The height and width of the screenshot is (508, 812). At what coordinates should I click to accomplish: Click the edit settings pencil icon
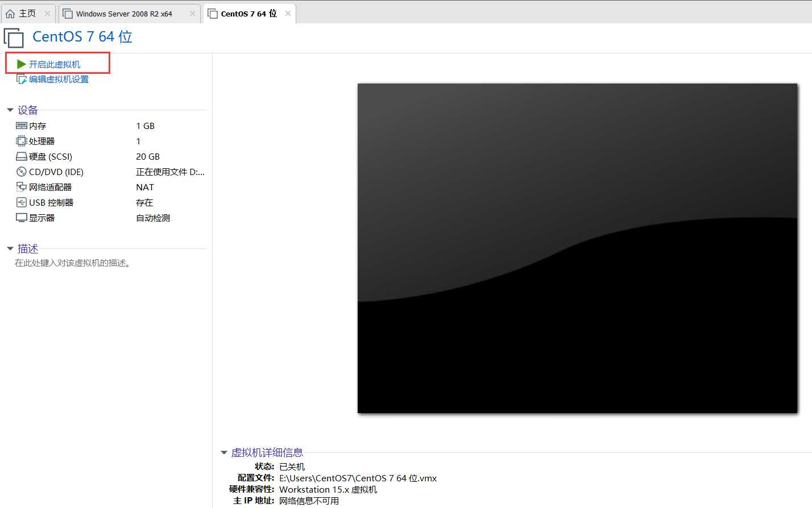click(22, 79)
